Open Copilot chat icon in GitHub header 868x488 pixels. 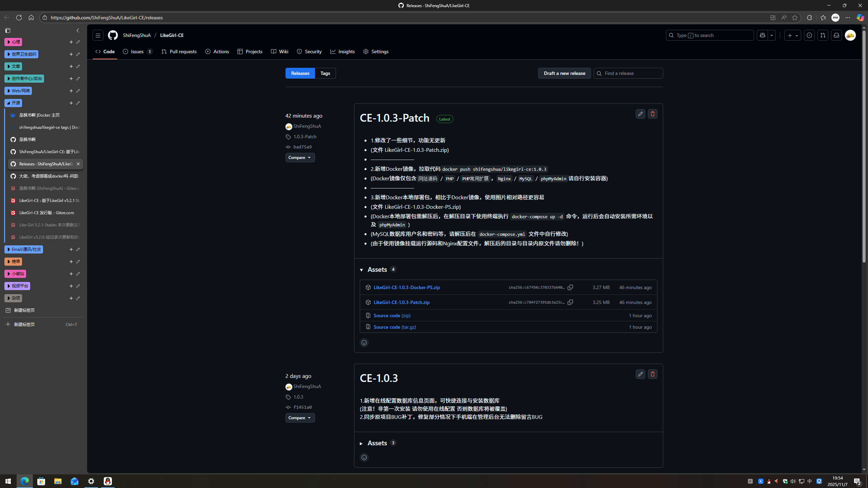coord(762,35)
